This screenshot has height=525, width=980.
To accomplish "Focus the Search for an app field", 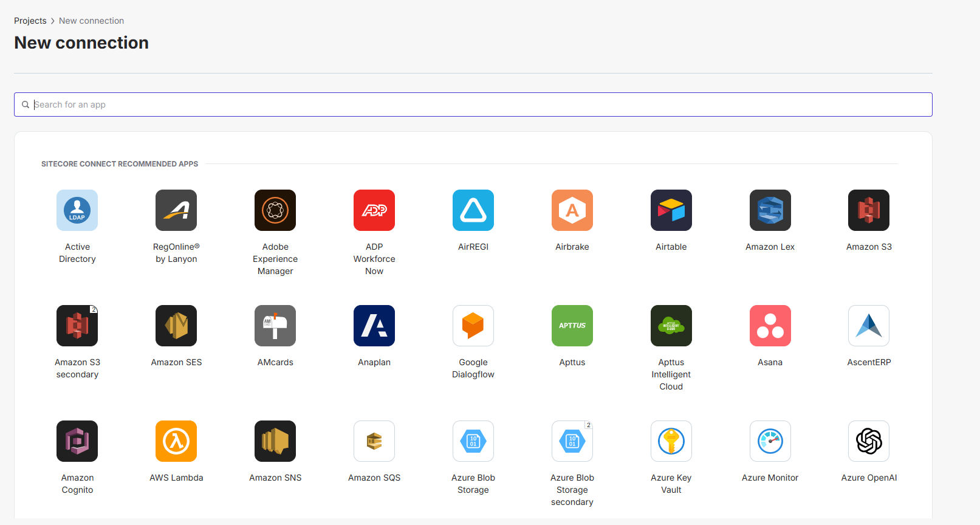I will point(480,105).
